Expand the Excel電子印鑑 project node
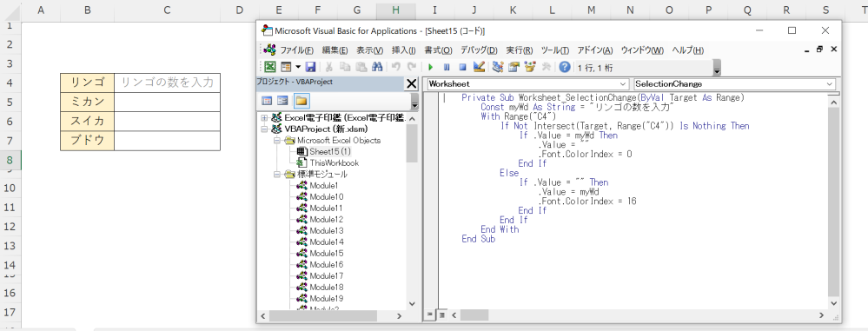The image size is (868, 331). pyautogui.click(x=264, y=118)
